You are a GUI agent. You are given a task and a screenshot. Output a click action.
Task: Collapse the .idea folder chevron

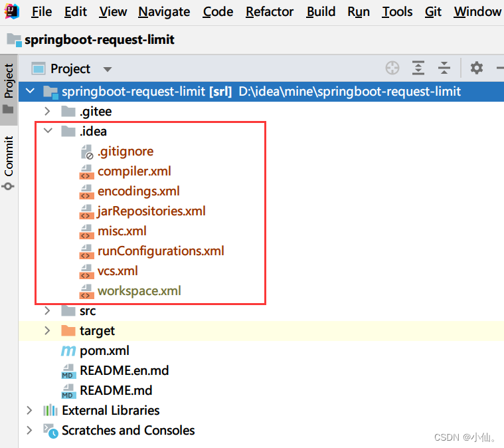[x=48, y=131]
